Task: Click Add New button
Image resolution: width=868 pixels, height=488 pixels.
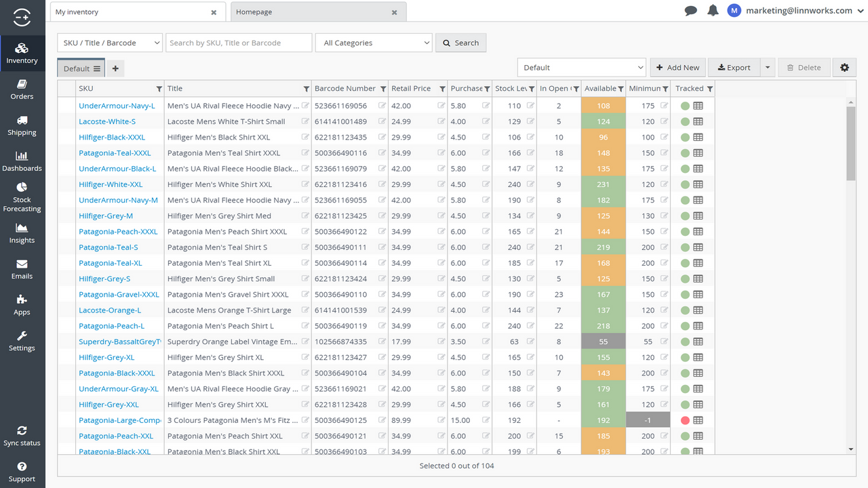Action: coord(677,68)
